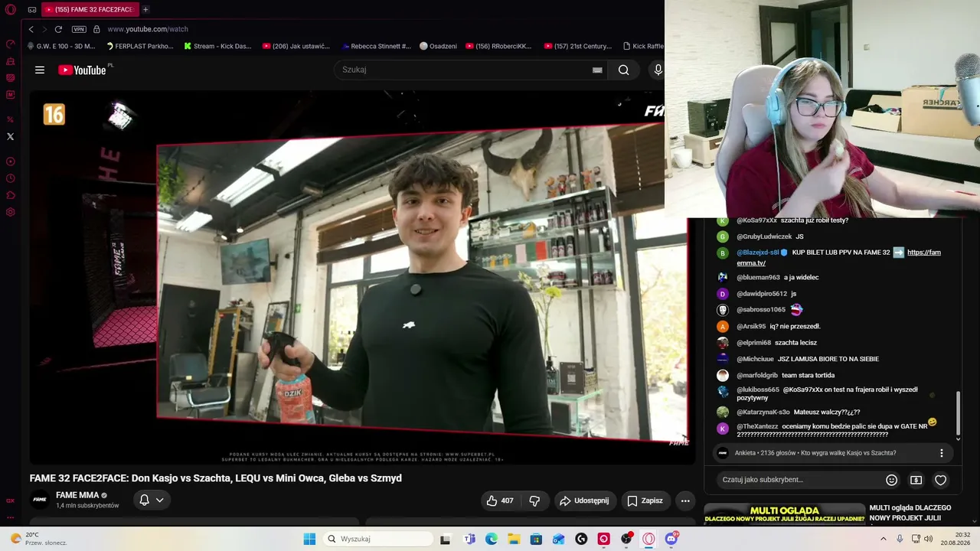Open the G.W. E 100 - 3D bookmark

[x=61, y=46]
